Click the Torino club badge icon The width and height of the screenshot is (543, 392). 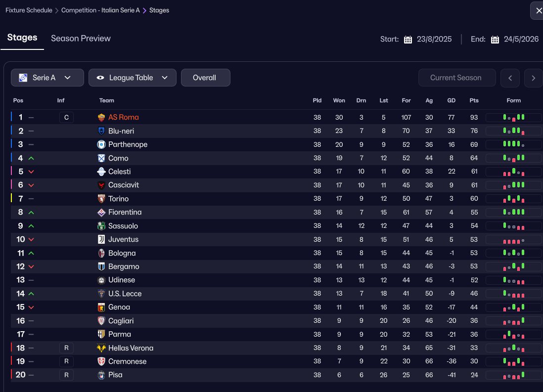click(x=101, y=199)
